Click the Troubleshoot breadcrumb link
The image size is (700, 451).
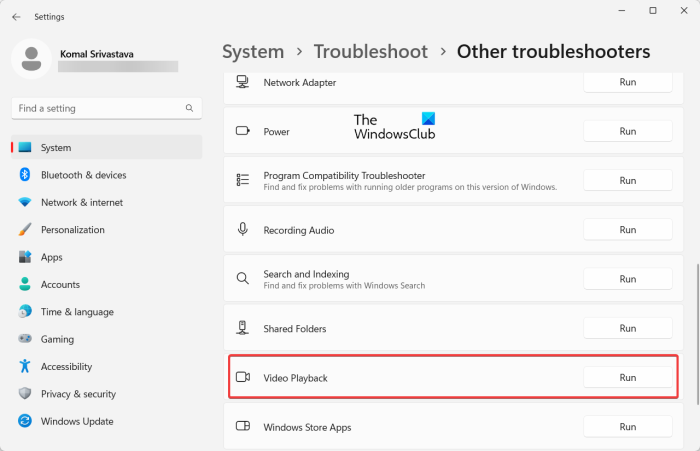(x=370, y=51)
